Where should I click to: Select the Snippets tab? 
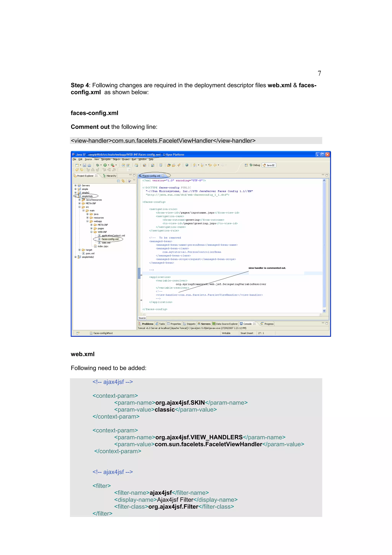click(x=189, y=324)
